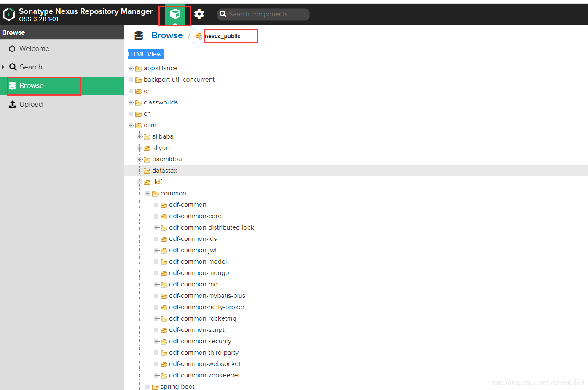Expand the backport-util-concurrent node
This screenshot has width=588, height=390.
pyautogui.click(x=131, y=80)
